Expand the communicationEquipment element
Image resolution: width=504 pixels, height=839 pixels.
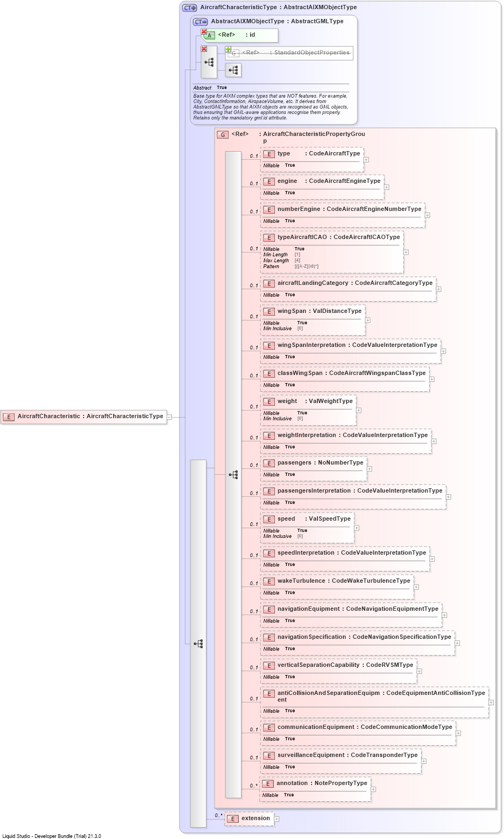(458, 733)
